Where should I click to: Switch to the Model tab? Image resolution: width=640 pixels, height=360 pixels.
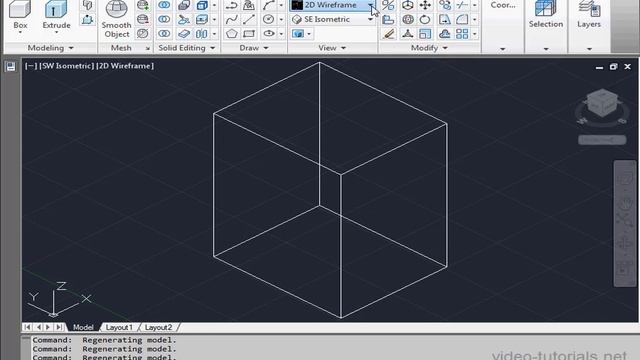click(83, 327)
